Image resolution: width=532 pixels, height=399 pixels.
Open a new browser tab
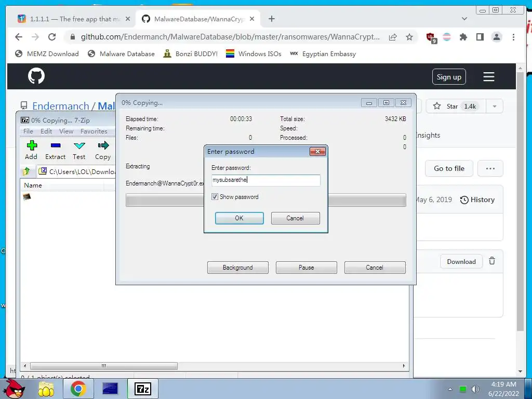[271, 19]
